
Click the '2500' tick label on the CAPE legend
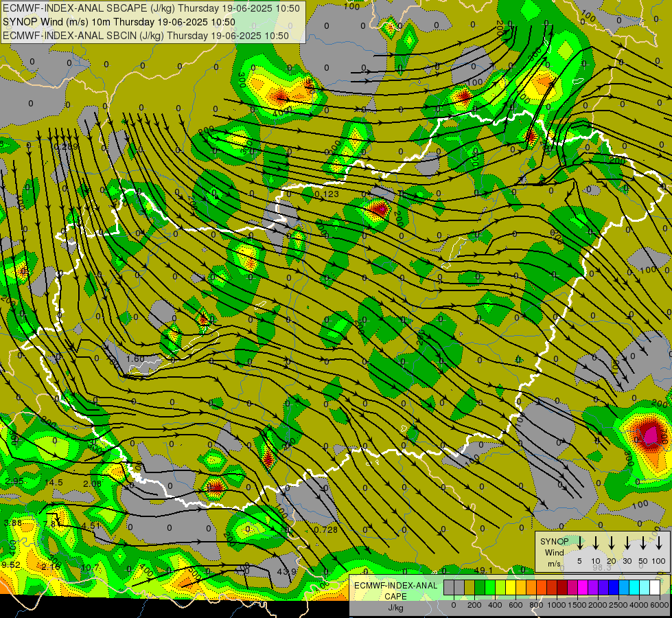click(618, 605)
